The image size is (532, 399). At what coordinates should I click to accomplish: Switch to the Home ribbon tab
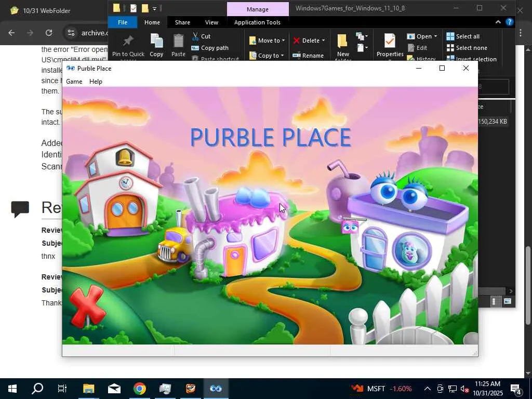(152, 22)
